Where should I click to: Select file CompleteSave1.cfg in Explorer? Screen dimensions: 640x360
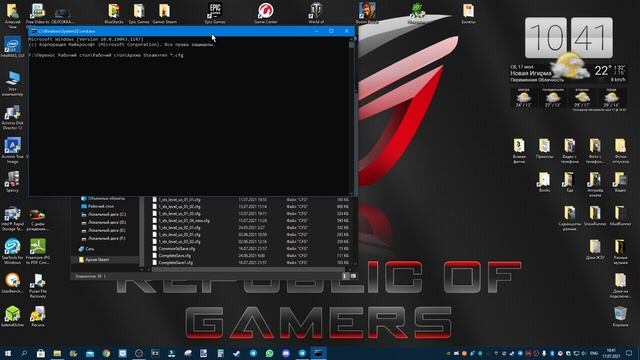click(x=176, y=262)
